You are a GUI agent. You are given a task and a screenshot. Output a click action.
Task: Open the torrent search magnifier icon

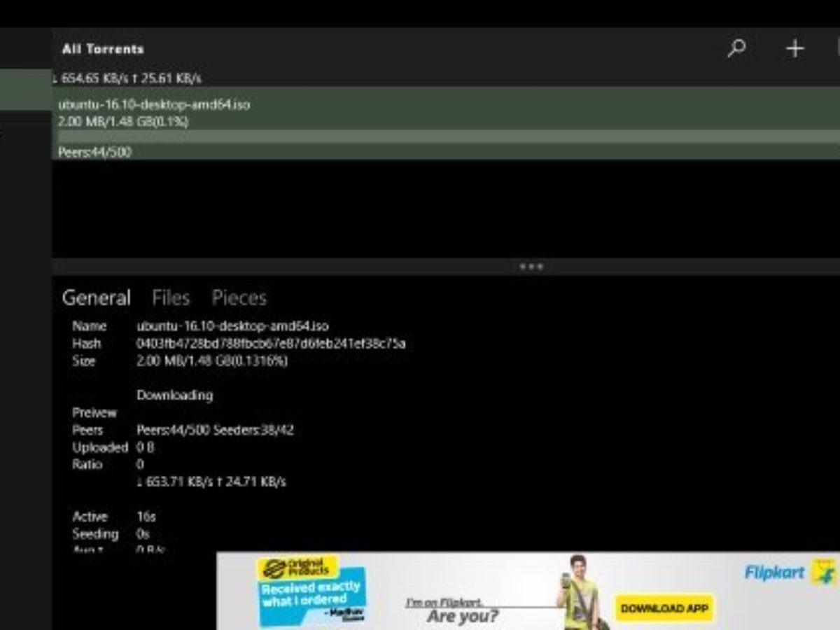click(736, 49)
